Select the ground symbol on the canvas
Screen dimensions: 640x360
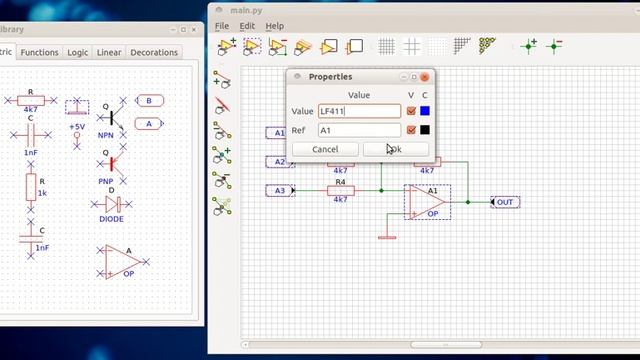pos(387,237)
